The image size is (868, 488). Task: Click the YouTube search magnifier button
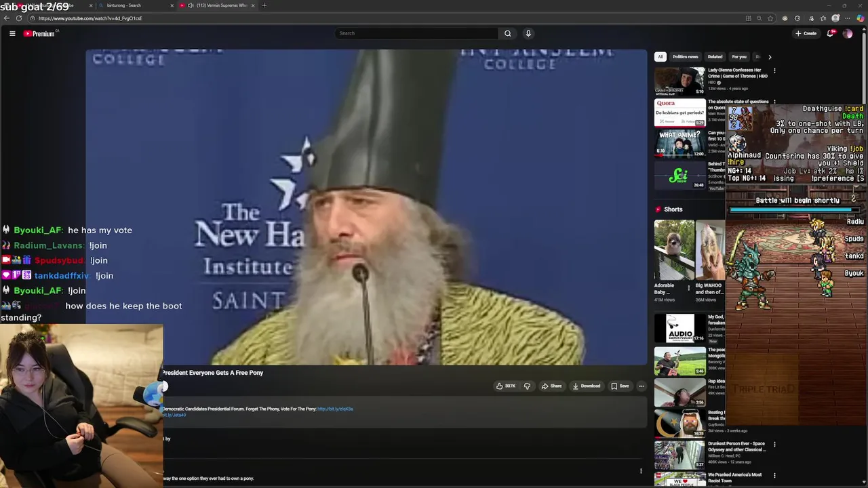pos(507,33)
